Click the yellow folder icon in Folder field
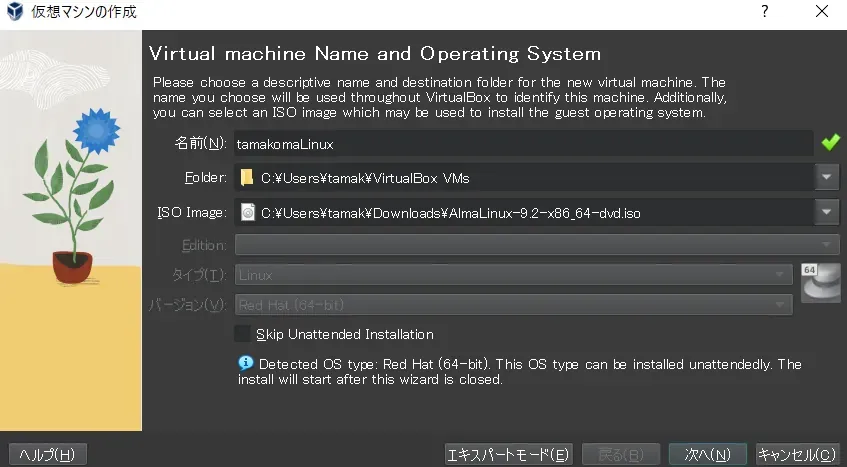Image resolution: width=847 pixels, height=467 pixels. click(x=247, y=179)
